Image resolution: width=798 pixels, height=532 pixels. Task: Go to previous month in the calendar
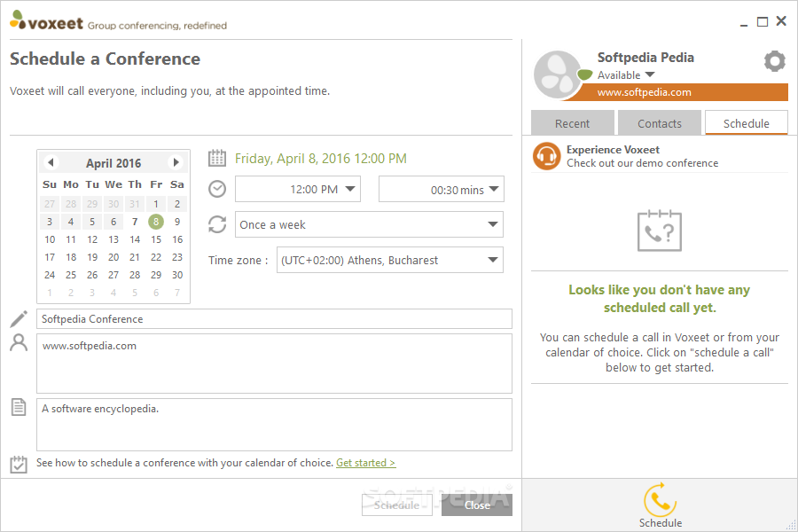coord(51,162)
